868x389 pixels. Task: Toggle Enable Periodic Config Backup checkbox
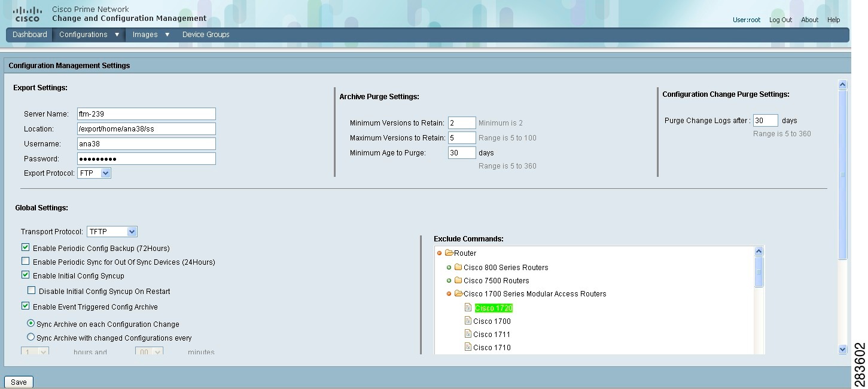tap(25, 247)
